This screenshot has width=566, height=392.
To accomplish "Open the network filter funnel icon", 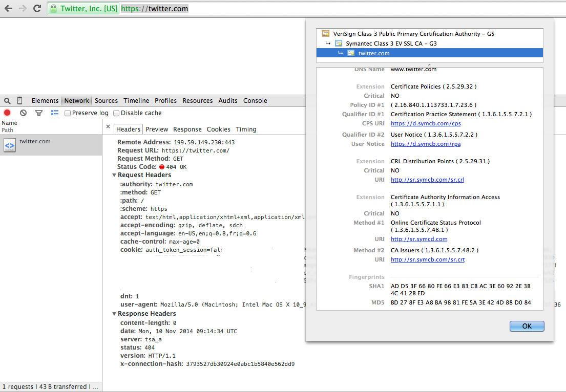I will tap(39, 113).
